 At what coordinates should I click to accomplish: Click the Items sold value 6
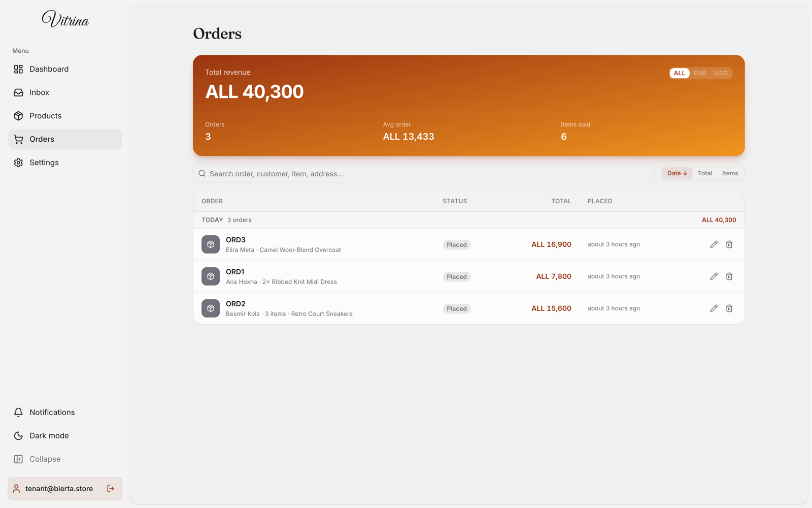tap(564, 137)
